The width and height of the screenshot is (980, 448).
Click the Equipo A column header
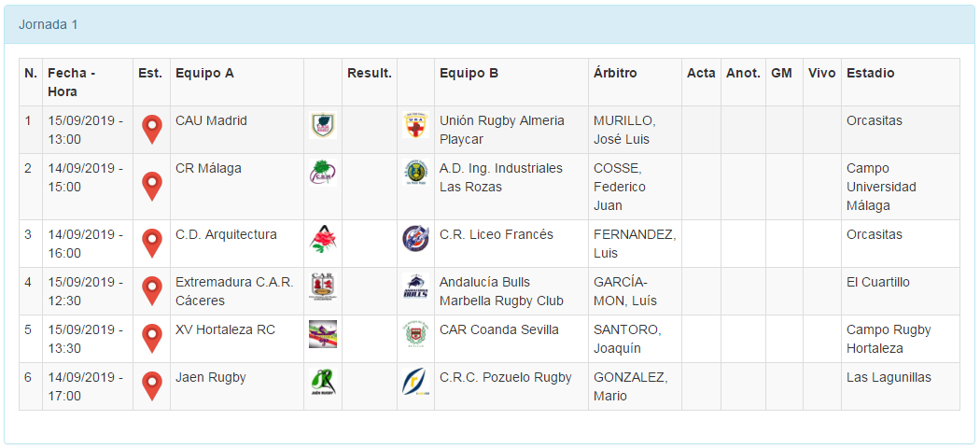coord(204,73)
